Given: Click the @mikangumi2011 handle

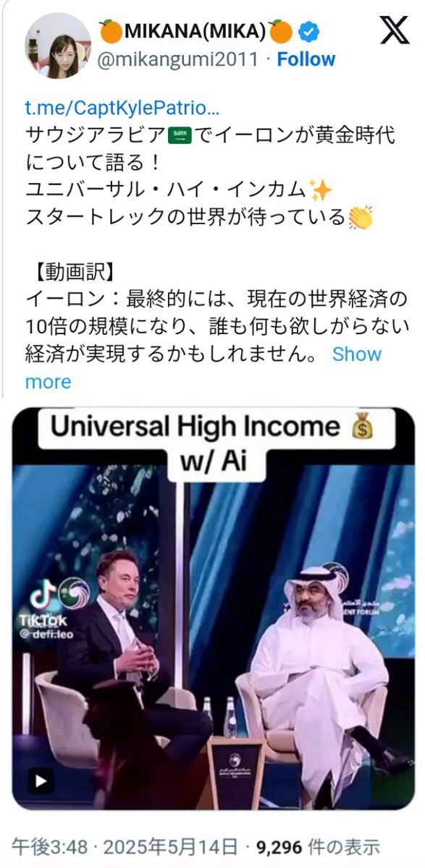Looking at the screenshot, I should 179,59.
